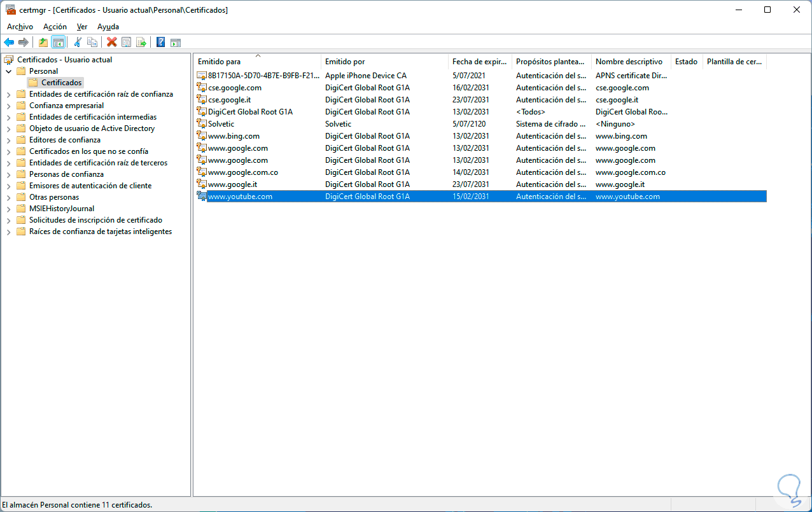
Task: Click the <Todos> purposes cell
Action: [531, 112]
